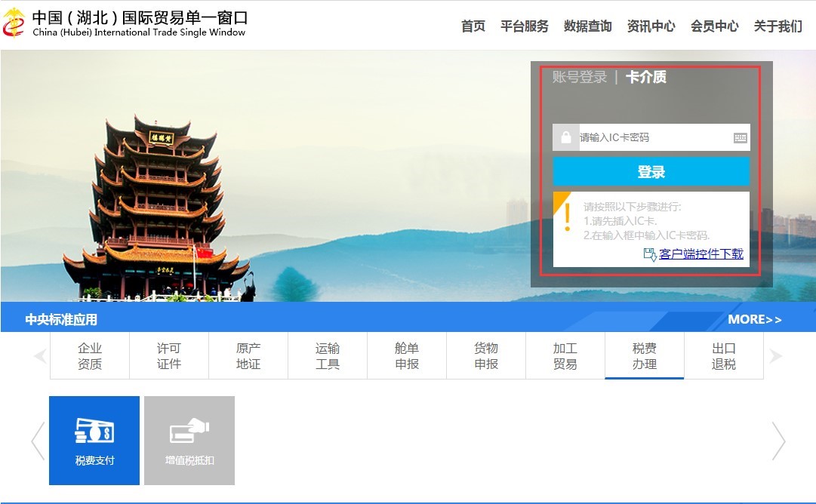816x504 pixels.
Task: Click the virtual keyboard icon in password field
Action: (740, 138)
